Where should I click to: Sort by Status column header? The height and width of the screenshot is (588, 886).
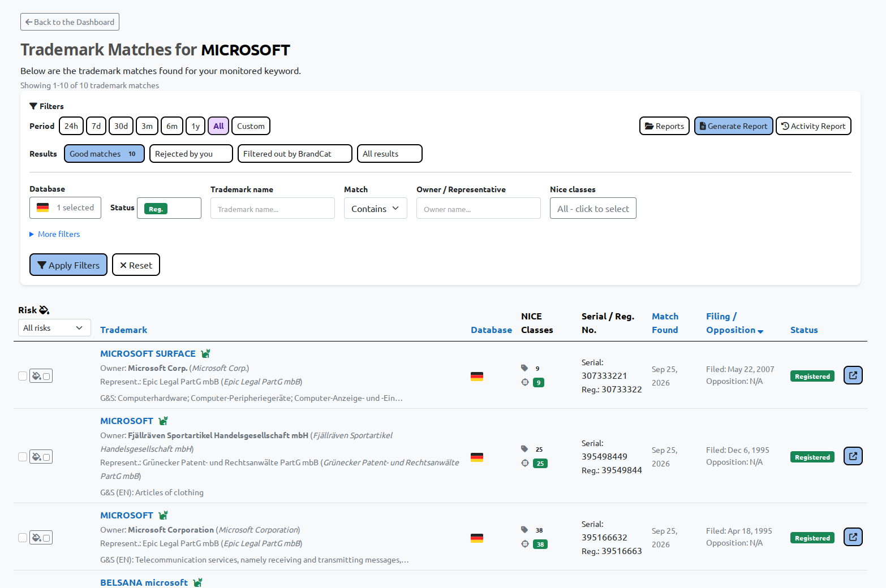tap(804, 330)
